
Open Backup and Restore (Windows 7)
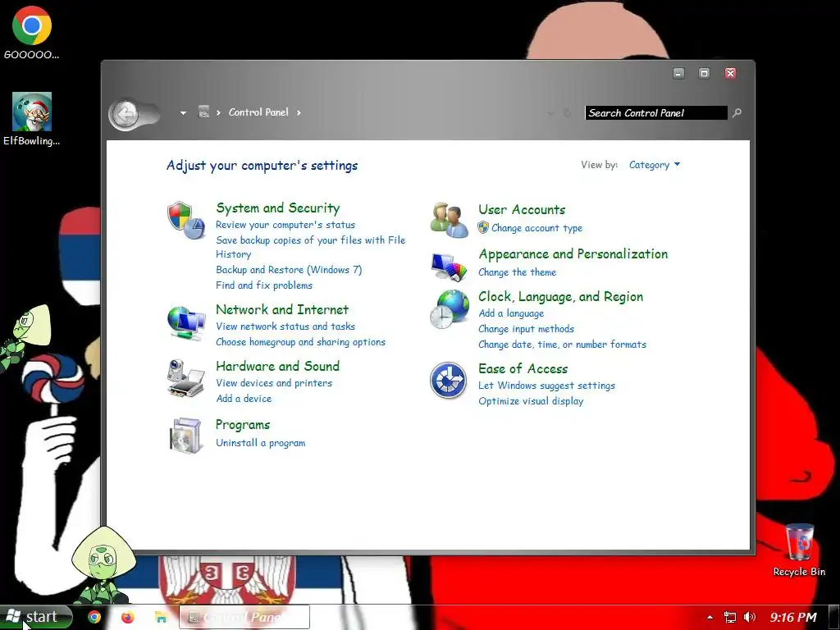point(289,270)
